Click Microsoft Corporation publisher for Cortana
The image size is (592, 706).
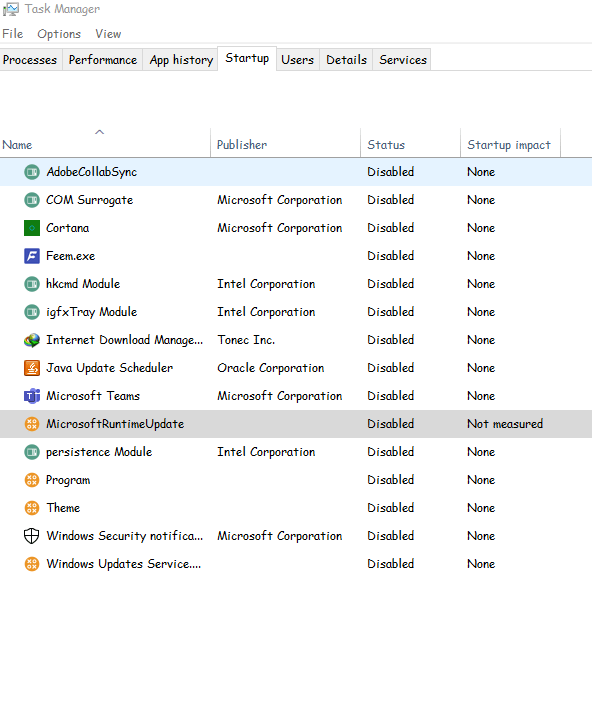pos(280,228)
